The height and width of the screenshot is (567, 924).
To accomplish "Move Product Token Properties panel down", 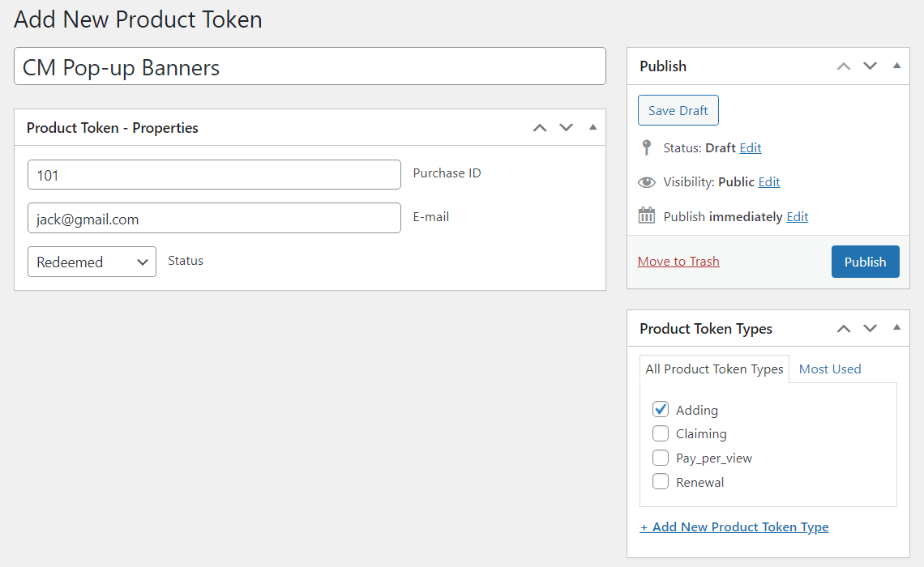I will click(x=566, y=127).
